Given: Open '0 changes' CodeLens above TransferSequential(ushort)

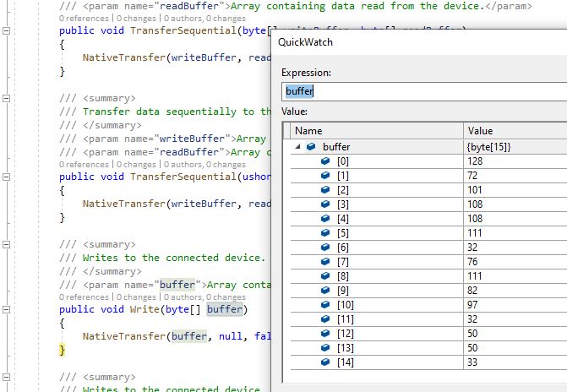Looking at the screenshot, I should click(x=136, y=164).
